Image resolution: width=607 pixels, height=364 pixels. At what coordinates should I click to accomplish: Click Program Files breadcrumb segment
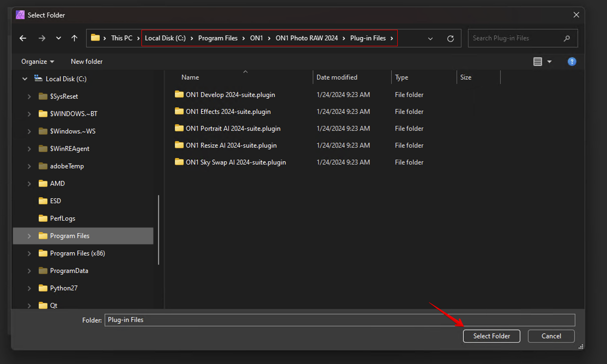[218, 38]
